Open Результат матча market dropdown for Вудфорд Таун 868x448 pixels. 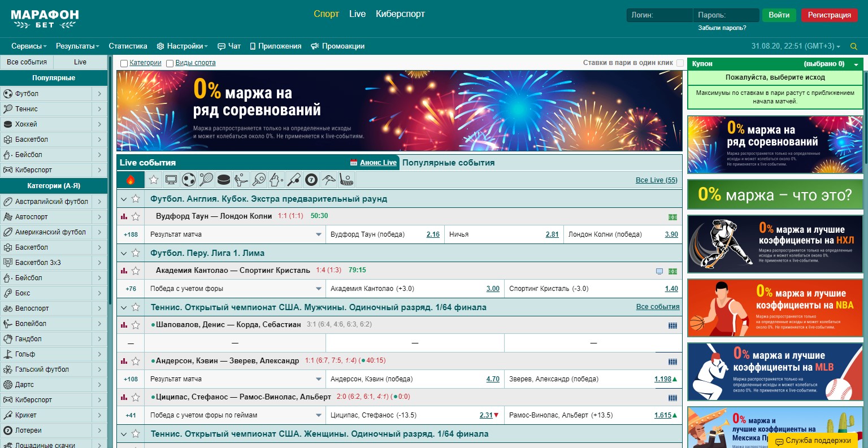[235, 234]
